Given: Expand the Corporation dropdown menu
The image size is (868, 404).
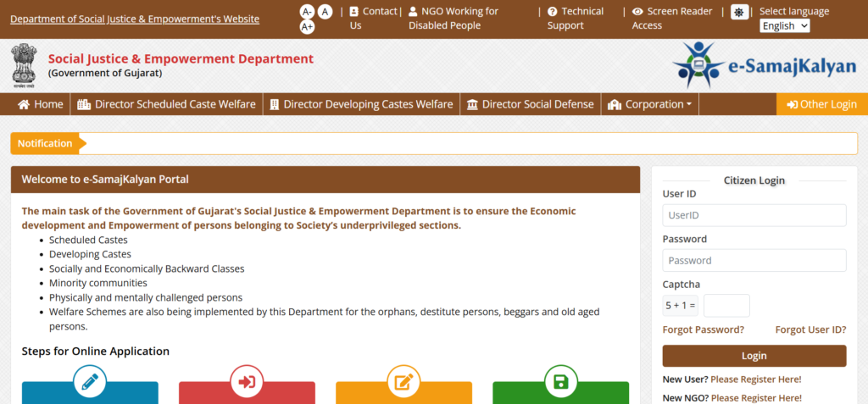Looking at the screenshot, I should [650, 104].
